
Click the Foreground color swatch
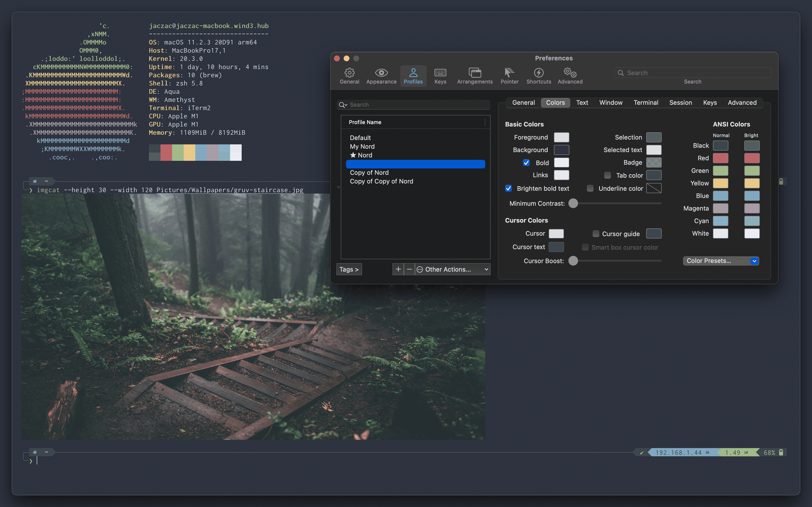561,137
